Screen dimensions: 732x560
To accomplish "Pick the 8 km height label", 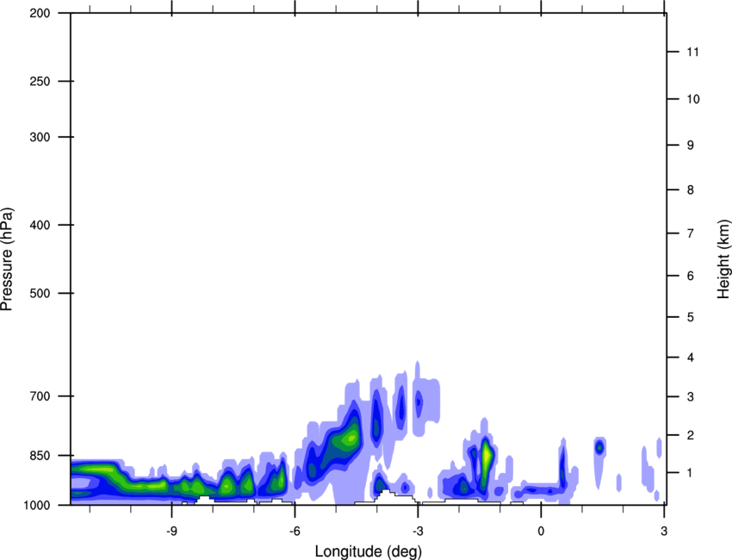I will point(691,190).
